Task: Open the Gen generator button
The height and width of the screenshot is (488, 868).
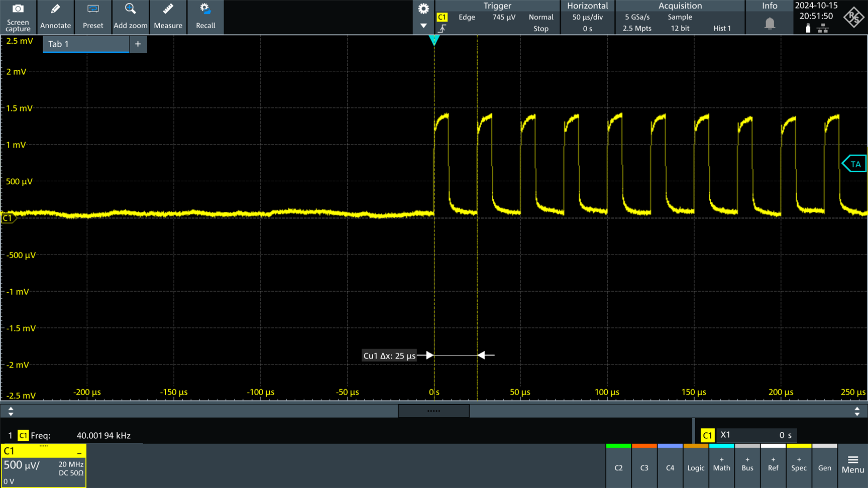Action: [x=825, y=465]
